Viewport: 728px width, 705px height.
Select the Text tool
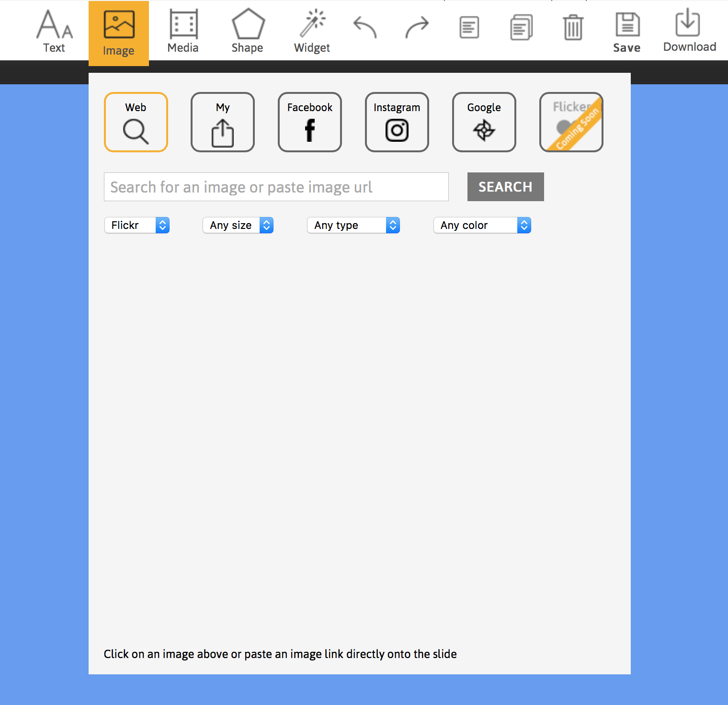click(x=54, y=30)
